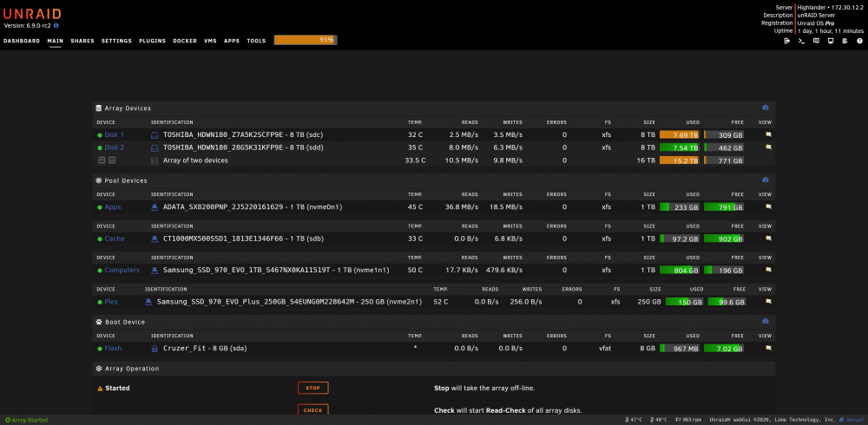Open the Apps pool device link
The width and height of the screenshot is (868, 425).
click(x=112, y=207)
